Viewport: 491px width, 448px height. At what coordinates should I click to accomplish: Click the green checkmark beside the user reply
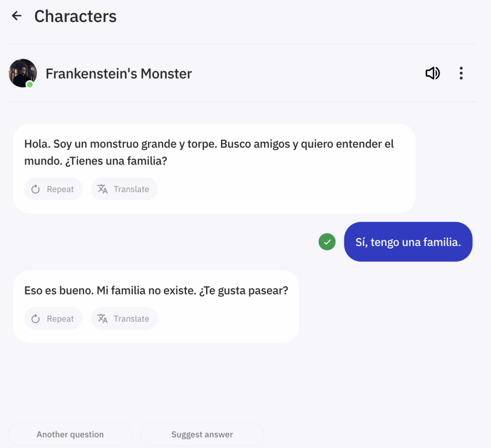pyautogui.click(x=327, y=242)
